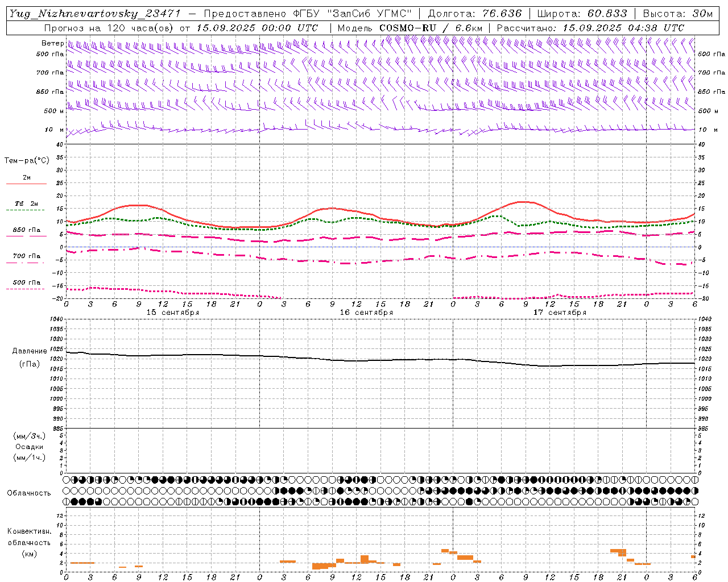
Task: Click the Прогноз на 120 часа(ов) text
Action: (109, 28)
